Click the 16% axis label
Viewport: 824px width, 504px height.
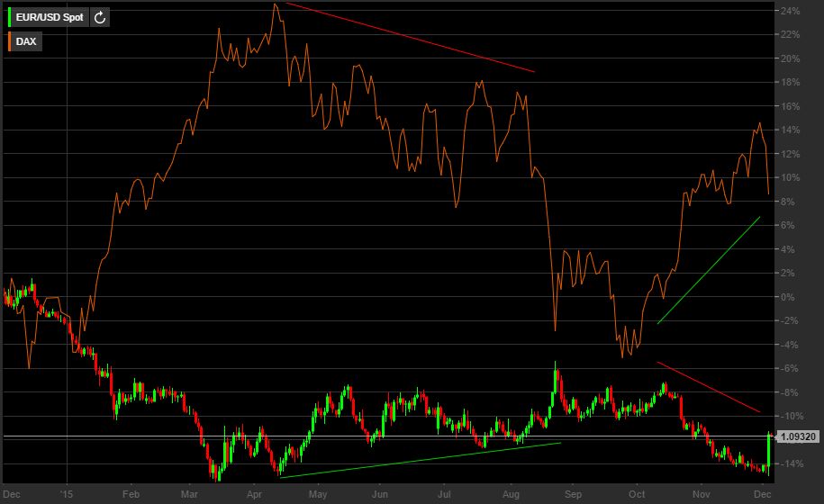[x=790, y=106]
